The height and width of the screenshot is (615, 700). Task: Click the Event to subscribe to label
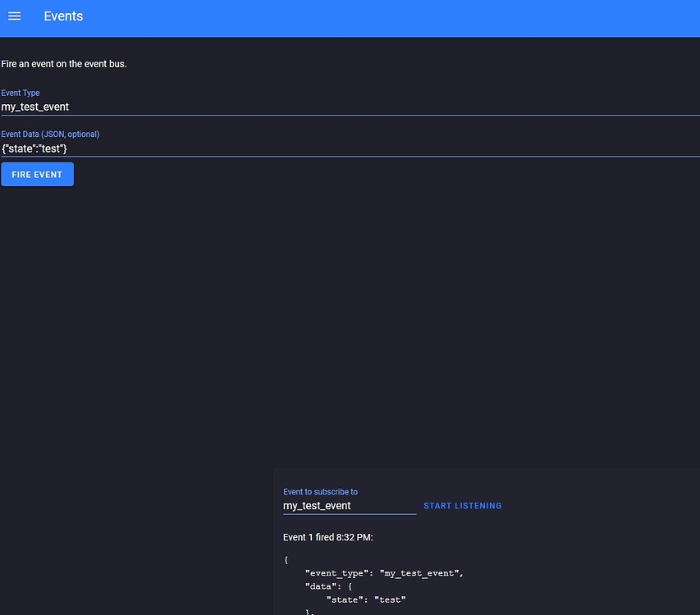pos(320,491)
